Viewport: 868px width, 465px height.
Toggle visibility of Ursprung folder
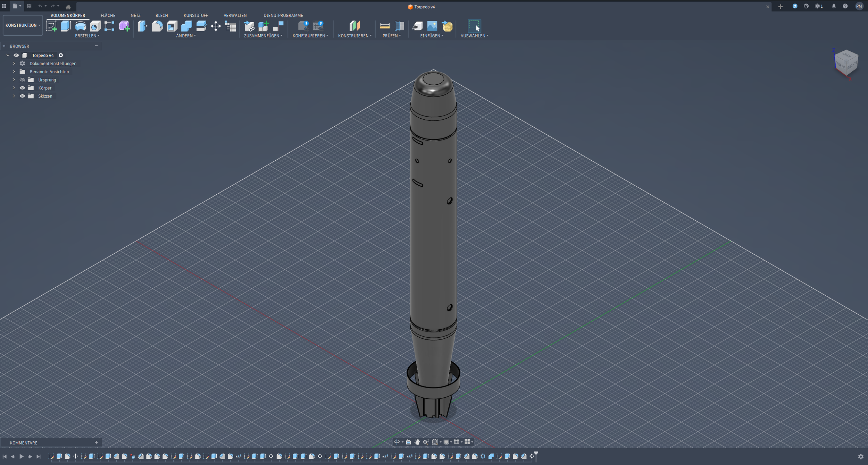[x=22, y=80]
